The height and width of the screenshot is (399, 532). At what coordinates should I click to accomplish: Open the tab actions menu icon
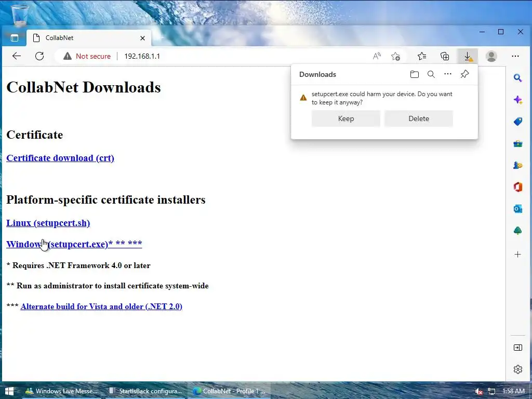tap(14, 38)
